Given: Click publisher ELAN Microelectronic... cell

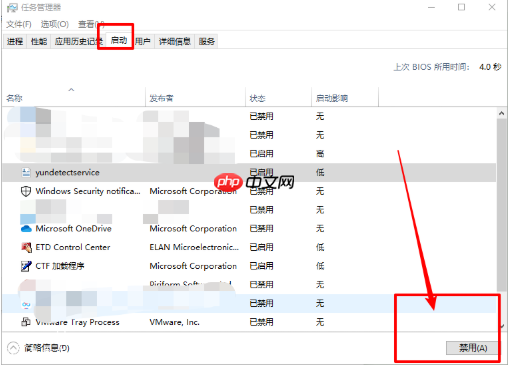Looking at the screenshot, I should (194, 247).
